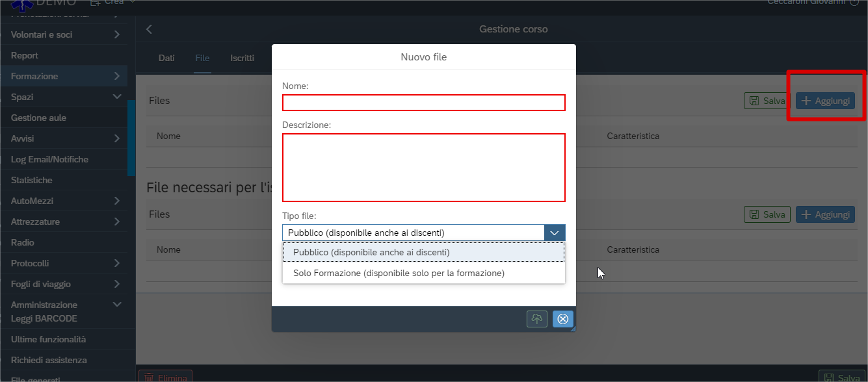The height and width of the screenshot is (382, 868).
Task: Go back using the left arrow icon
Action: (x=149, y=29)
